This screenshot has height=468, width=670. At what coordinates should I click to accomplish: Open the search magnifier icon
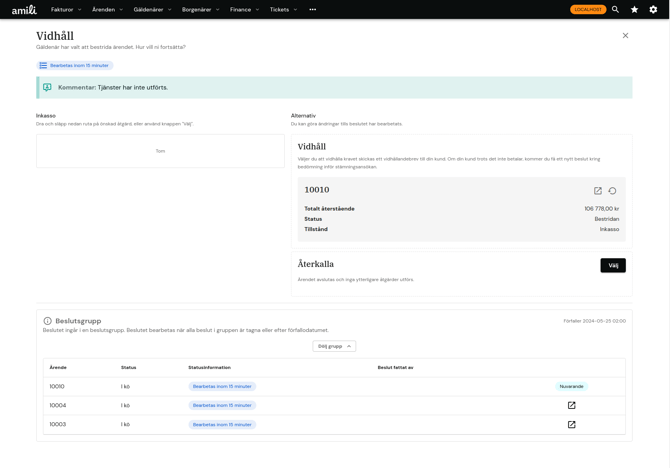point(615,9)
